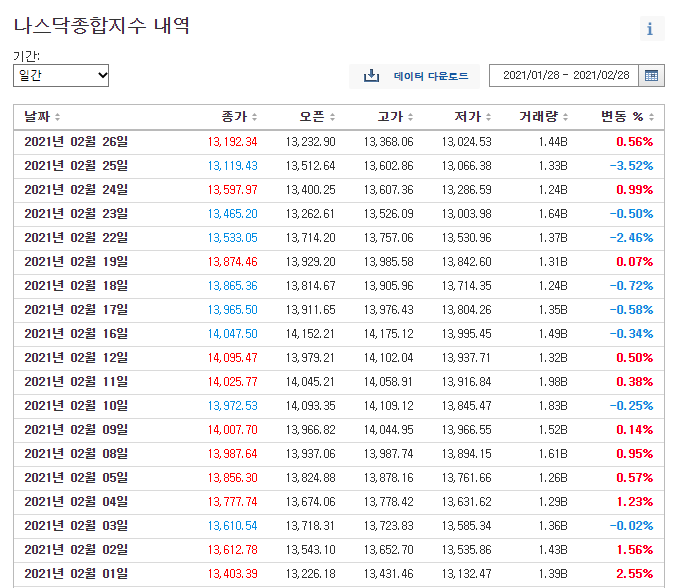Select the -2.46% change value

tap(631, 238)
